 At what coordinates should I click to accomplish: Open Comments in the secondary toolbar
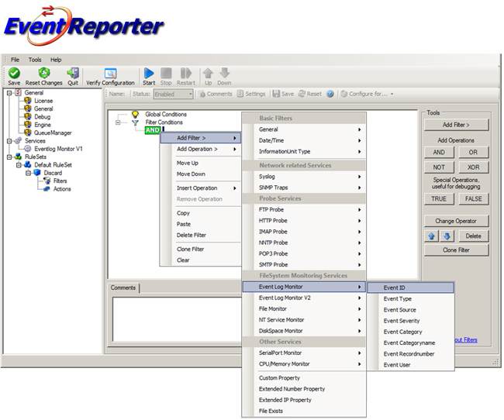point(216,94)
